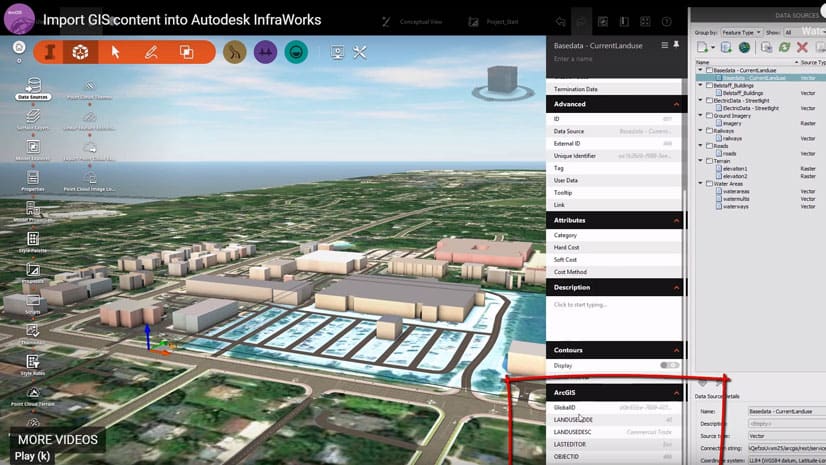Sort by the Name column header

tap(745, 62)
